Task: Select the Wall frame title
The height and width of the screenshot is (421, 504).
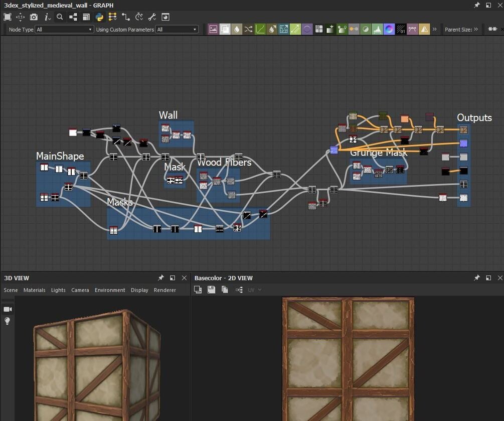Action: coord(168,115)
